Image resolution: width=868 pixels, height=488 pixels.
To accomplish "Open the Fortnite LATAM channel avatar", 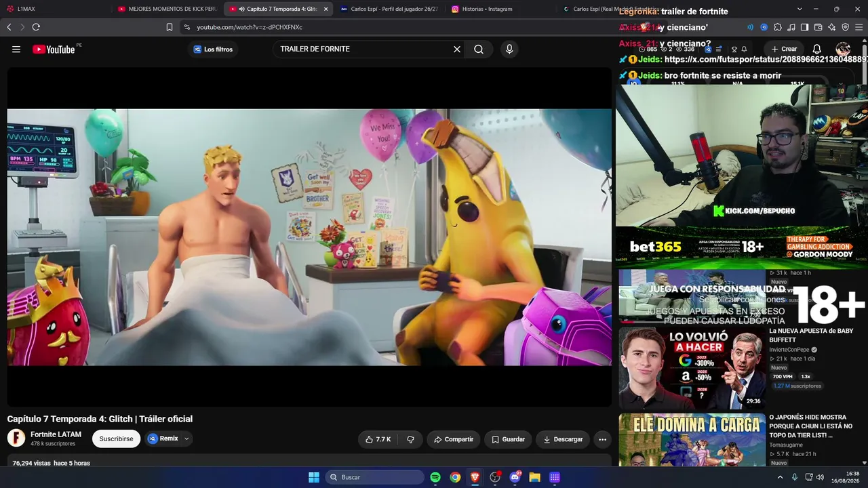I will point(16,438).
